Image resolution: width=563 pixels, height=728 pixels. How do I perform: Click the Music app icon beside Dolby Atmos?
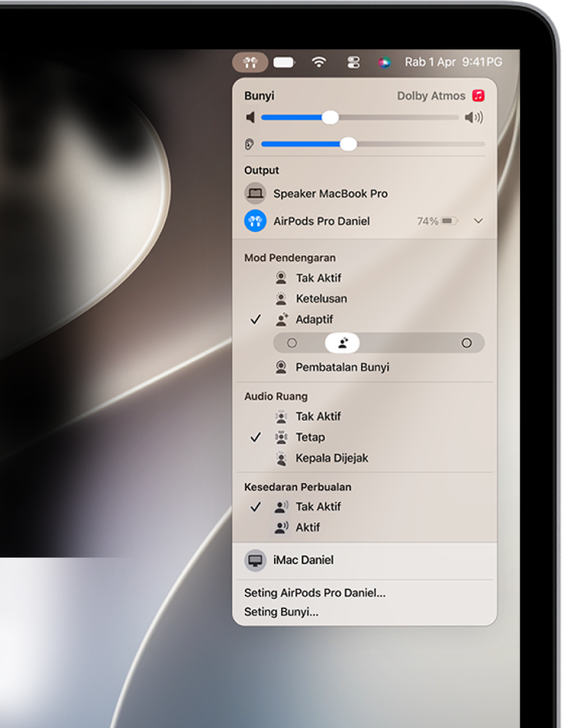[x=479, y=96]
